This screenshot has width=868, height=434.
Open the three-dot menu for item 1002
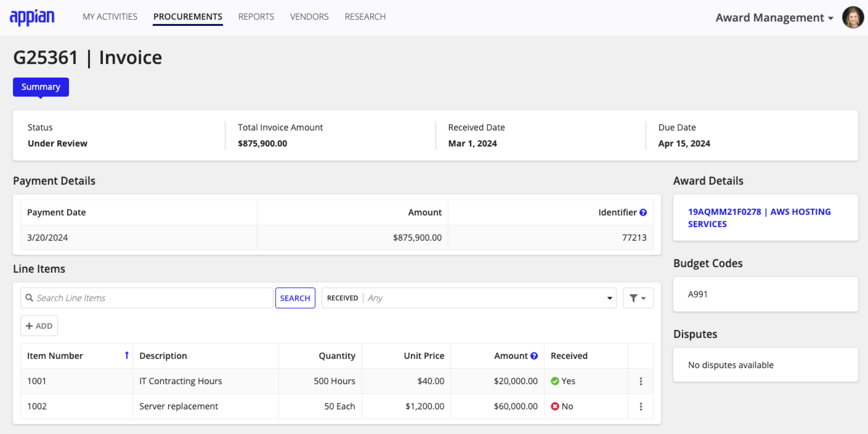[641, 406]
